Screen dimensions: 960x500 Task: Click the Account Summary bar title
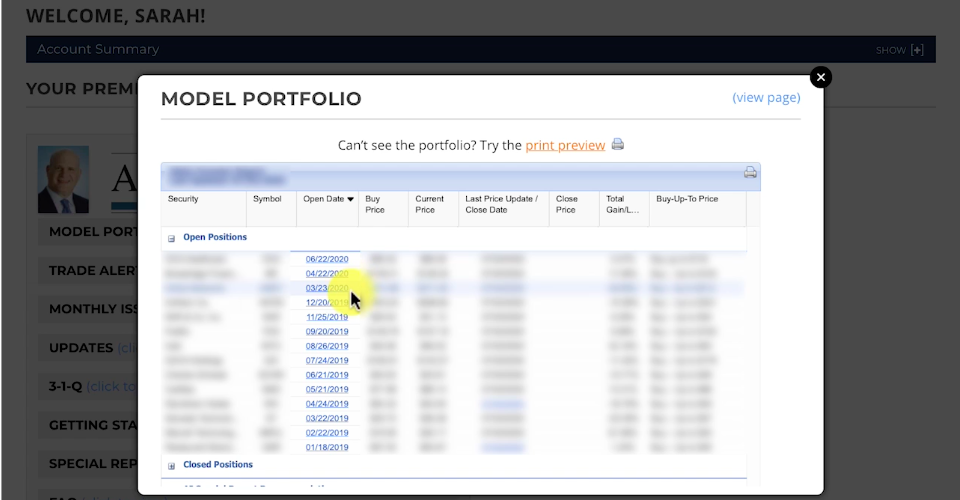coord(98,50)
